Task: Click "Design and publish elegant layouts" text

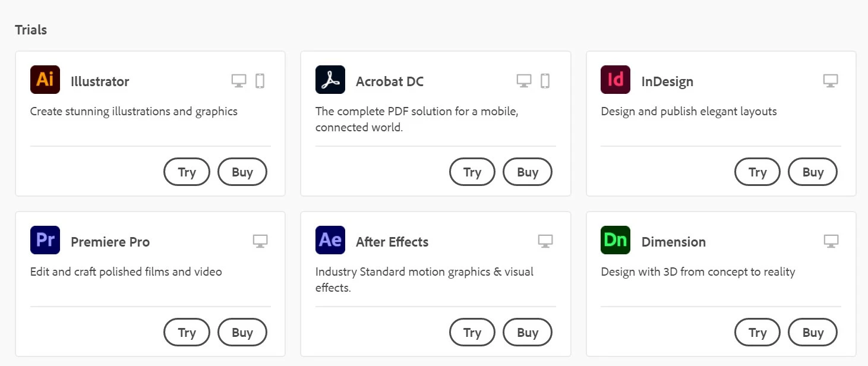Action: click(689, 112)
